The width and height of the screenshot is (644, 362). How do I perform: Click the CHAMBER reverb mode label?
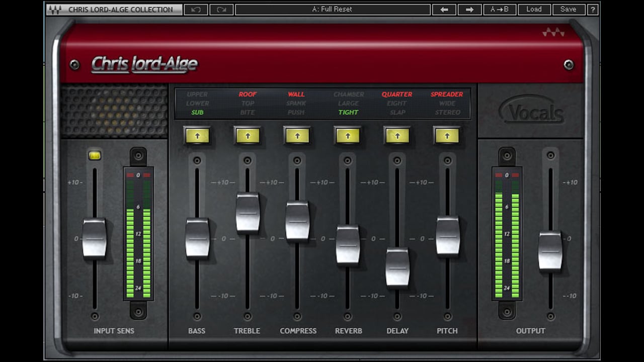pos(349,95)
